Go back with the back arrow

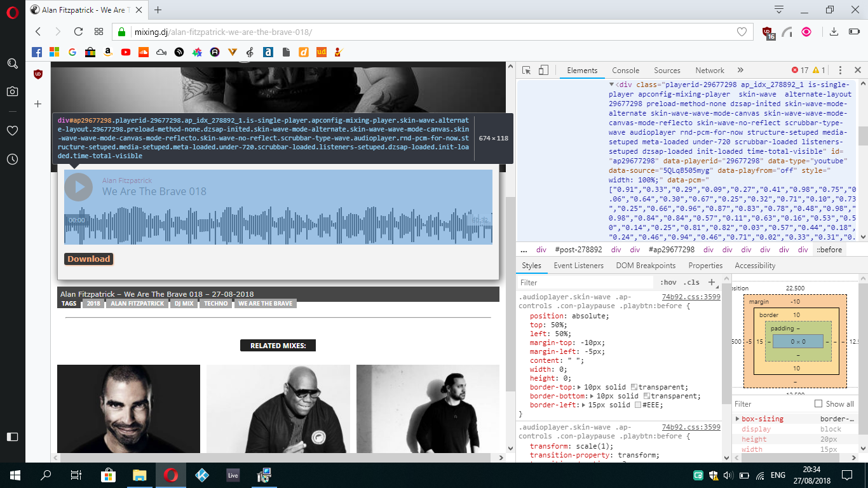point(38,32)
